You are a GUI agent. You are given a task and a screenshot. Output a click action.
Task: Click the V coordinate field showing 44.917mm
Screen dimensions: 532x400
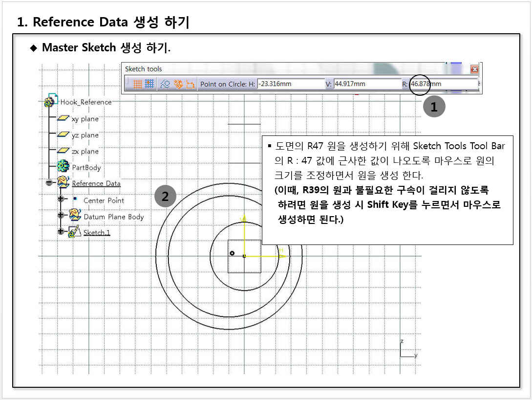pyautogui.click(x=367, y=84)
